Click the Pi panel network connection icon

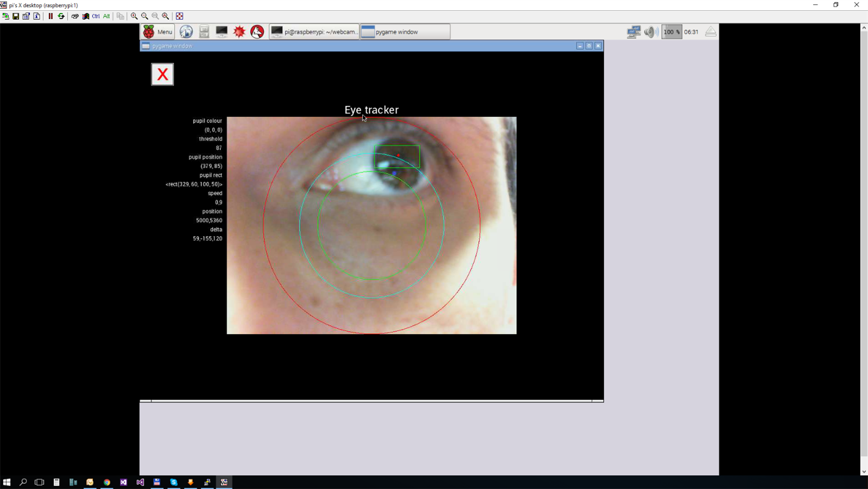[634, 32]
